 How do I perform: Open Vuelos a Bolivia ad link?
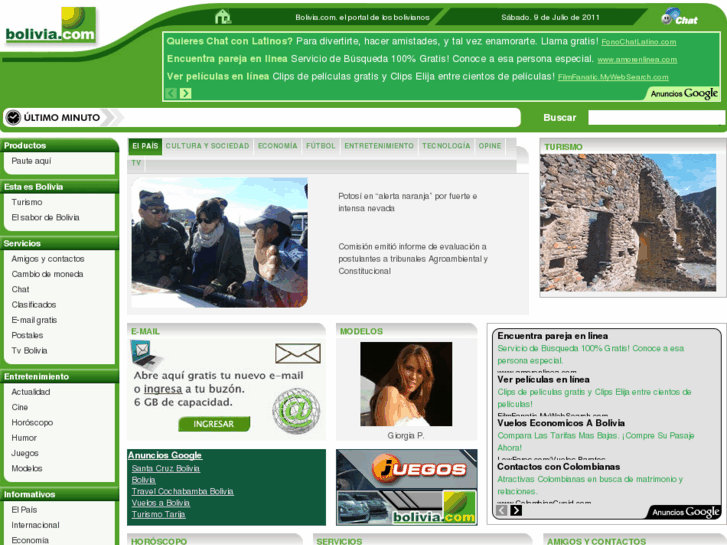click(x=160, y=503)
